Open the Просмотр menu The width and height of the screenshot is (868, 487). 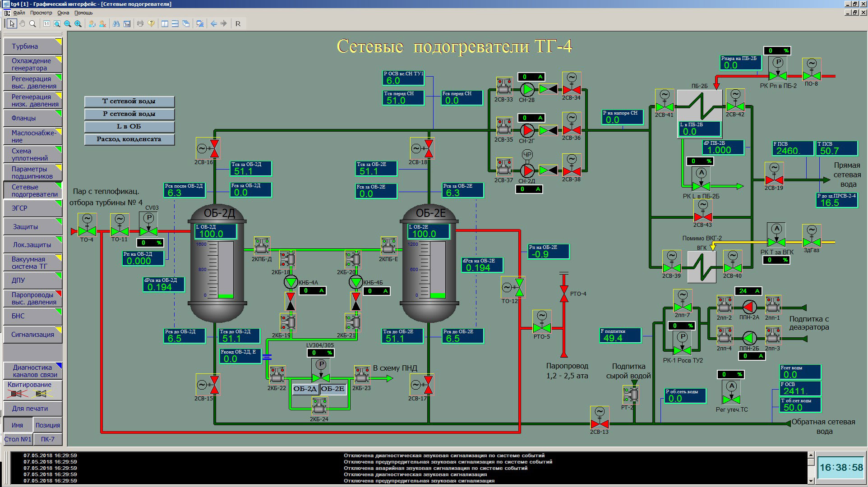point(41,13)
